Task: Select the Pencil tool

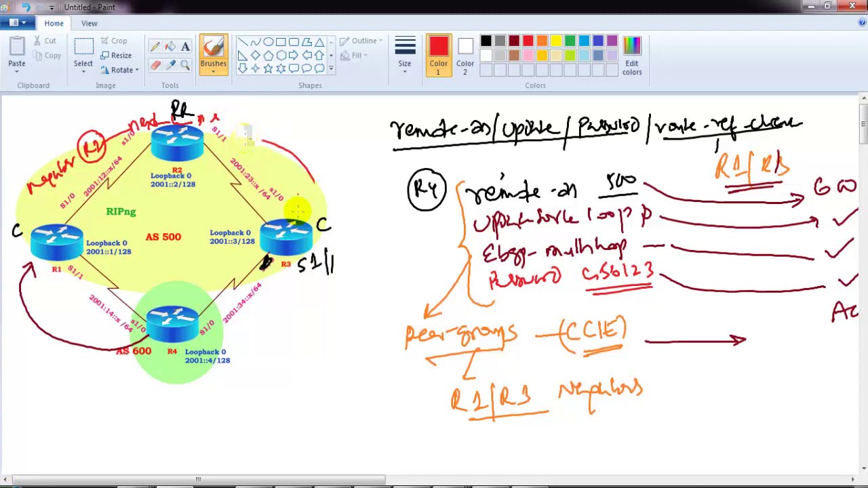Action: (x=155, y=47)
